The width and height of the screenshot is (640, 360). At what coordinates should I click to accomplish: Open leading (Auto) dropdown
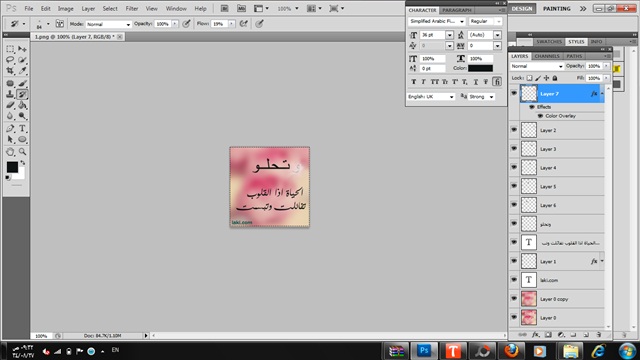pyautogui.click(x=497, y=35)
